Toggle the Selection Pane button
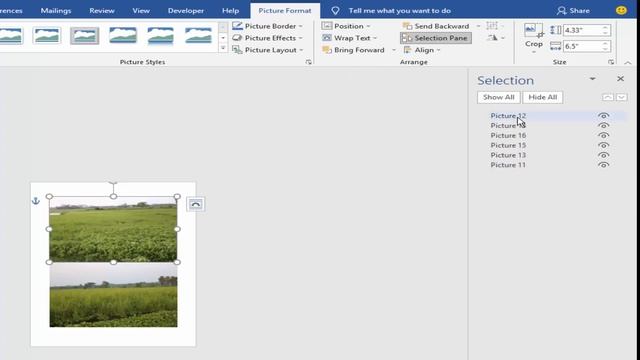The width and height of the screenshot is (640, 360). (436, 38)
